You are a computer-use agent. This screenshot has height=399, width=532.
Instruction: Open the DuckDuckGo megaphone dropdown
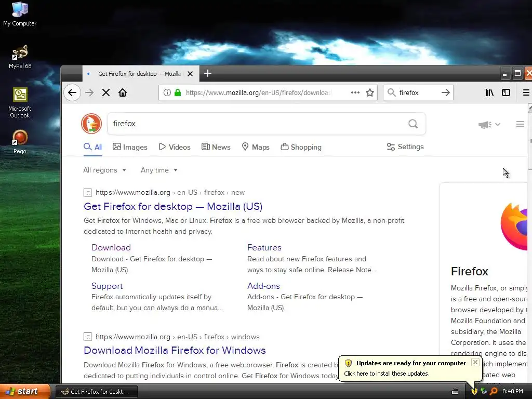[x=489, y=125]
